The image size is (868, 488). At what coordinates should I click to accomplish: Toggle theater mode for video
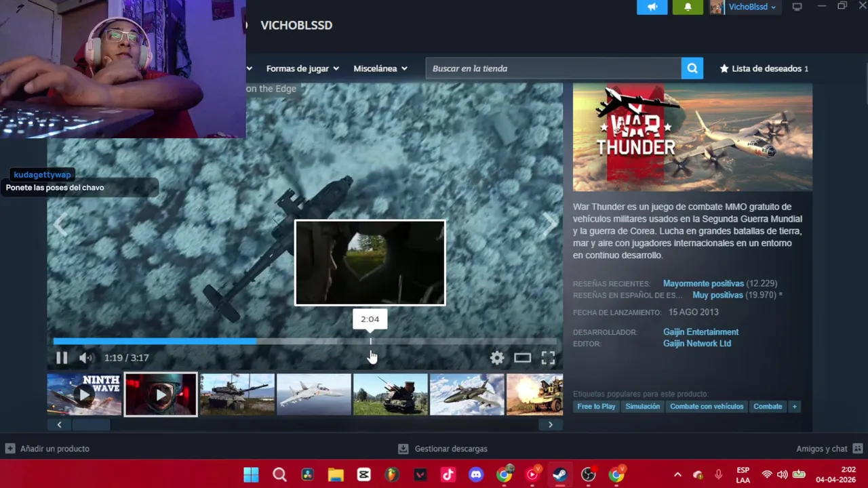pyautogui.click(x=522, y=358)
